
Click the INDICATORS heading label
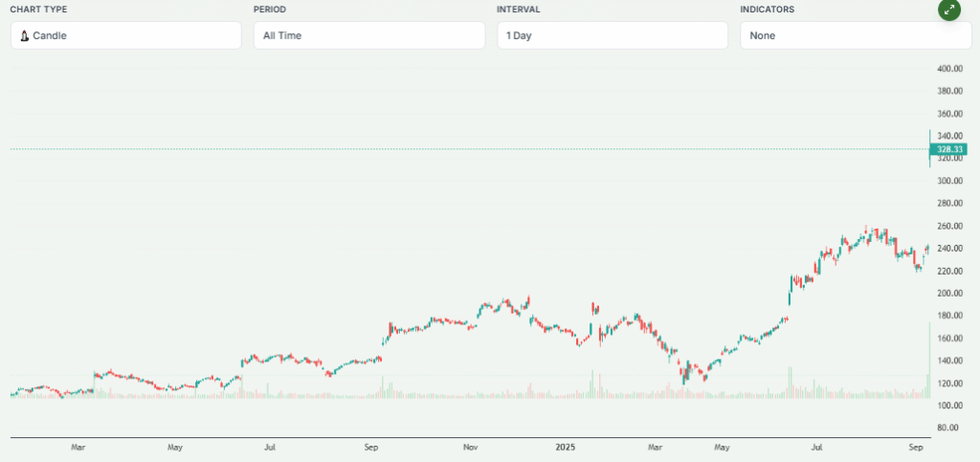pyautogui.click(x=768, y=9)
